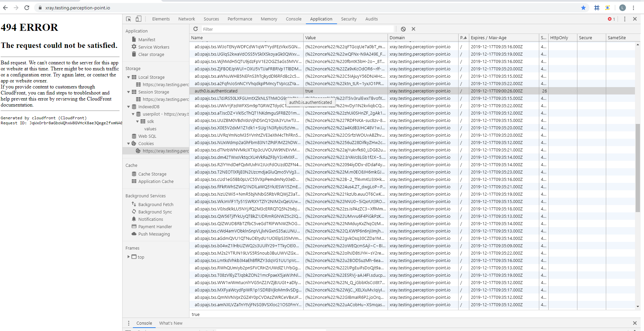Click the browser forward arrow
Screen dimensions: 644x331
[16, 8]
